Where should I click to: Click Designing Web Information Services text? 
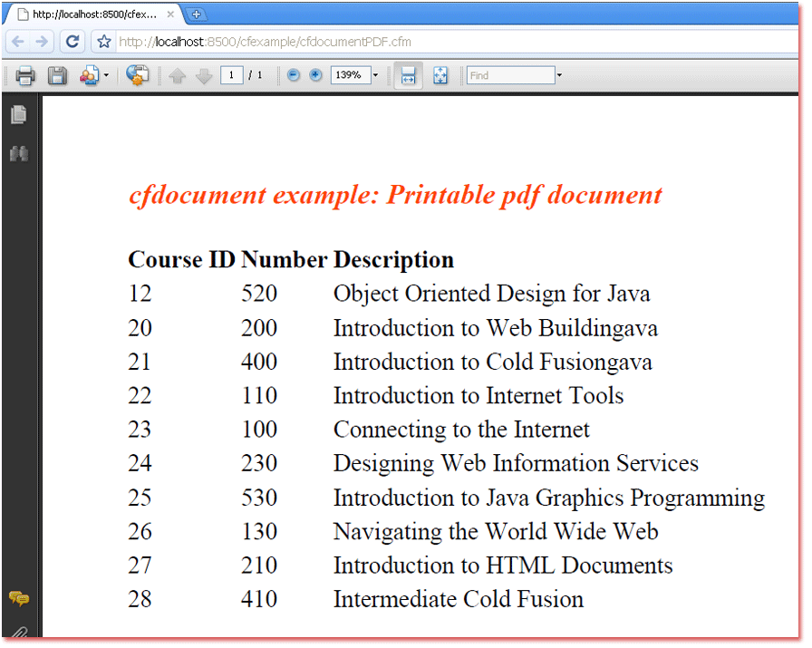point(516,464)
